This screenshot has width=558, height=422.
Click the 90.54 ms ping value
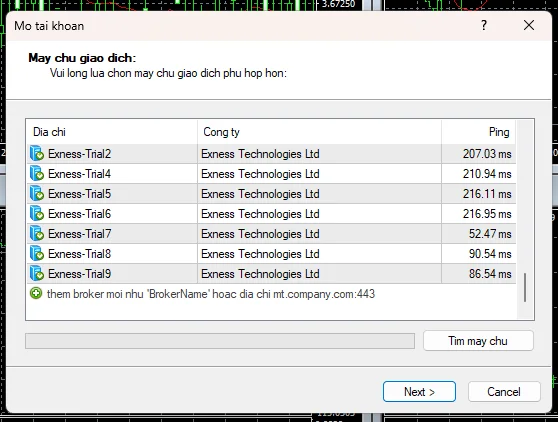pos(490,254)
